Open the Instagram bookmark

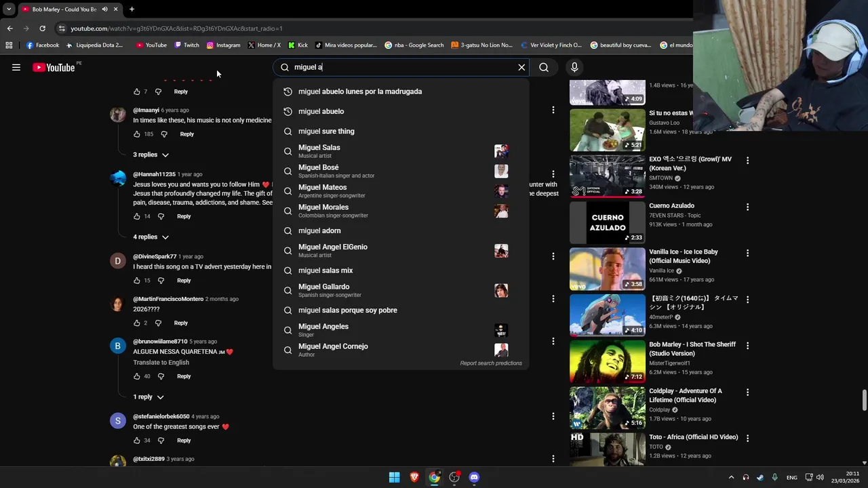click(x=223, y=45)
